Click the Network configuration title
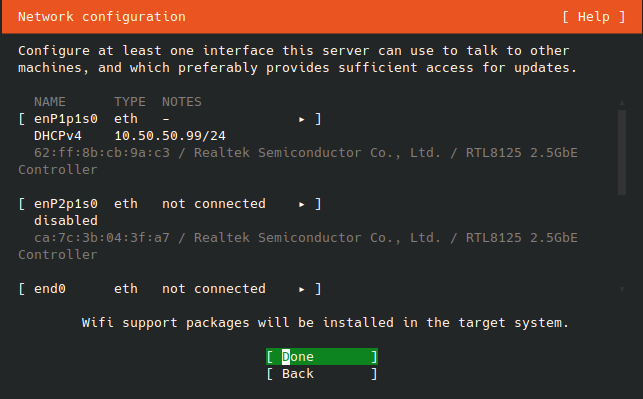The image size is (643, 399). click(x=102, y=17)
